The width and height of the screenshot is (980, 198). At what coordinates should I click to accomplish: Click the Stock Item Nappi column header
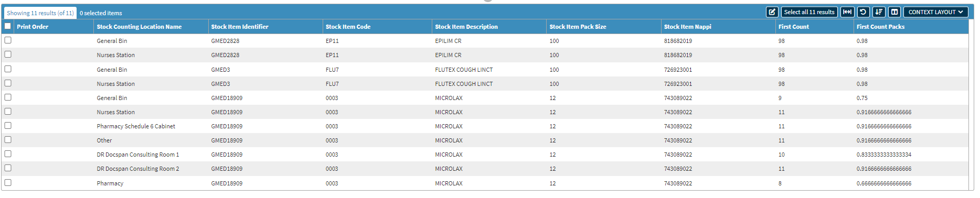(687, 27)
